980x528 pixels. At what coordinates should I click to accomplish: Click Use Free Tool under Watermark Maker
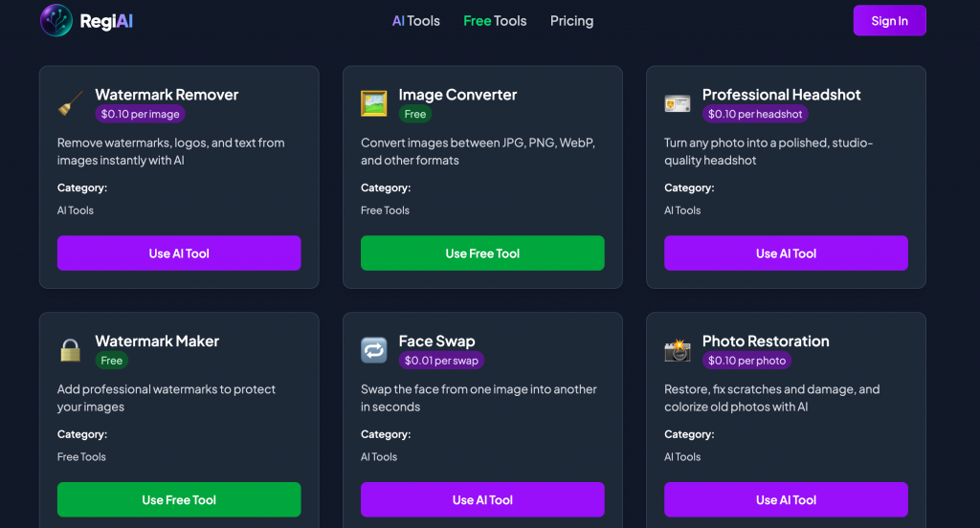pos(179,499)
